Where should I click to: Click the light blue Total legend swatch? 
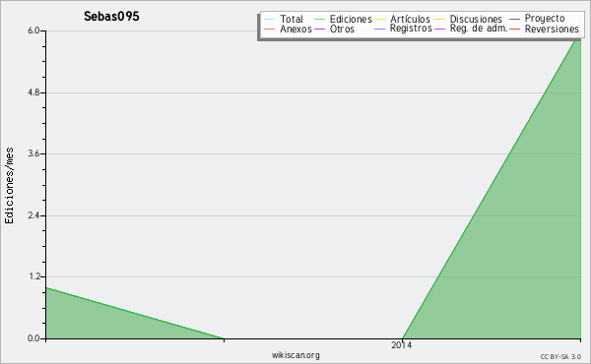tap(269, 19)
